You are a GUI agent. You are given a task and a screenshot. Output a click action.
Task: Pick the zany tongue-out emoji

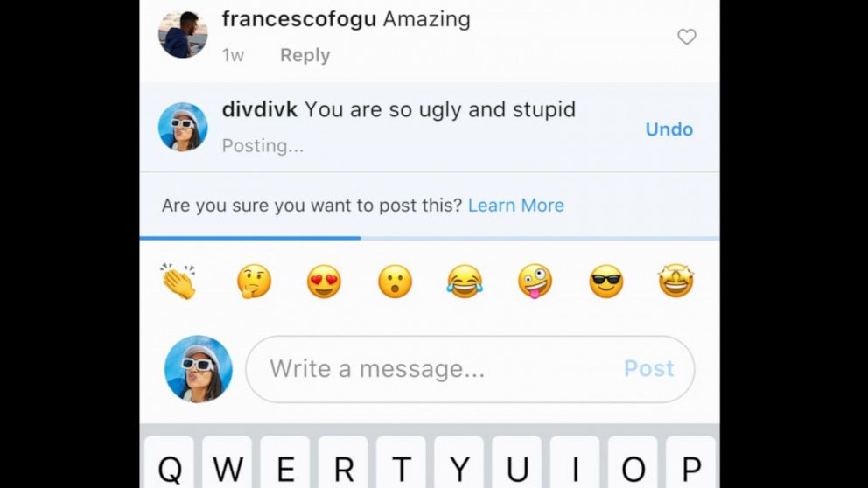tap(535, 282)
